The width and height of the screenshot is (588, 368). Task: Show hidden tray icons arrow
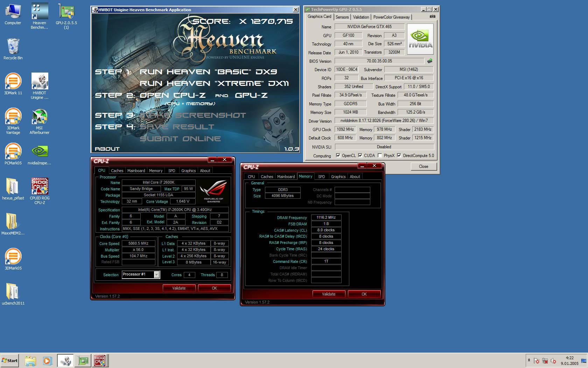pyautogui.click(x=529, y=360)
